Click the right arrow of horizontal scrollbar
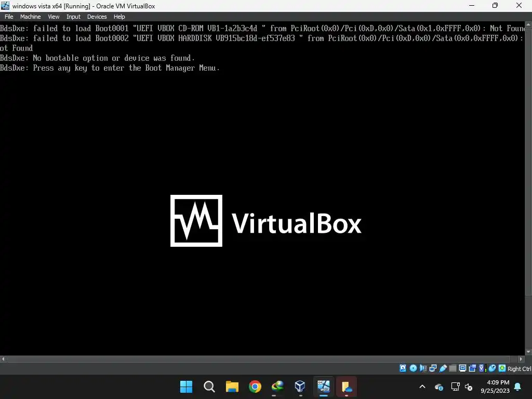 coord(521,359)
